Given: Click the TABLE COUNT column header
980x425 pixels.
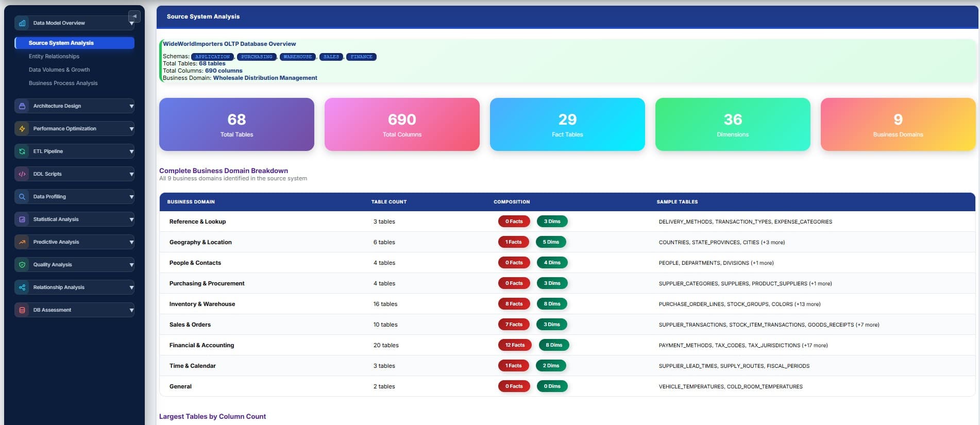Looking at the screenshot, I should 389,202.
